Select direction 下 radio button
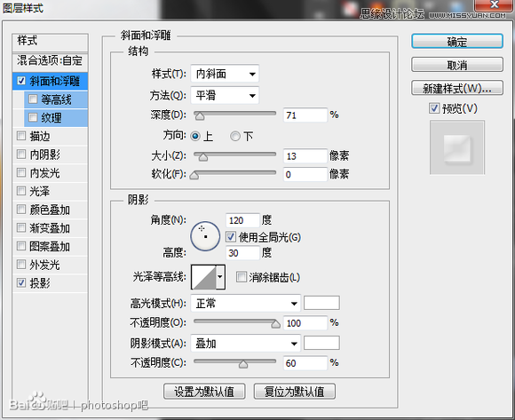The image size is (515, 420). click(235, 136)
